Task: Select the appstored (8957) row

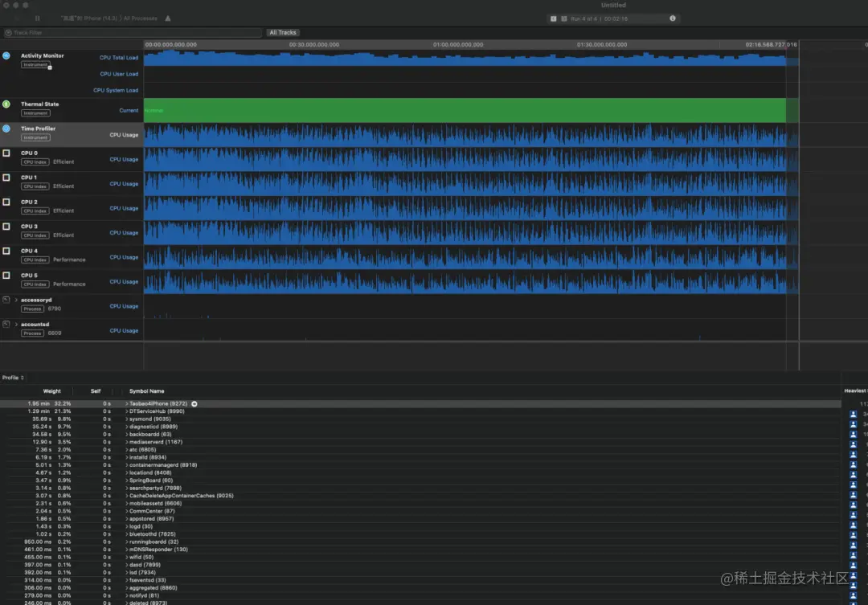Action: click(420, 519)
